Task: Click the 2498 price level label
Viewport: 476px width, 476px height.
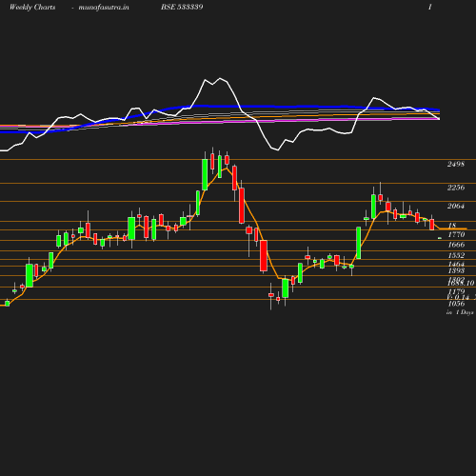Action: 456,164
